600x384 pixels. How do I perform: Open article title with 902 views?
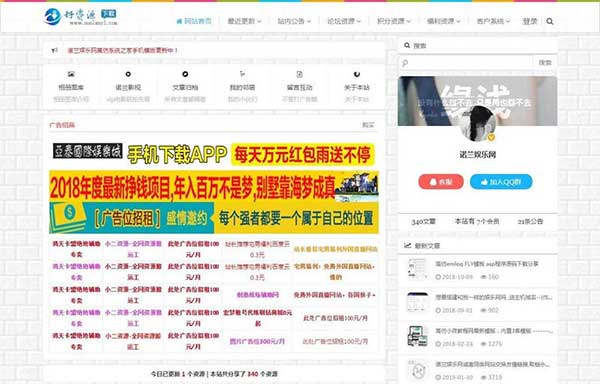494,297
